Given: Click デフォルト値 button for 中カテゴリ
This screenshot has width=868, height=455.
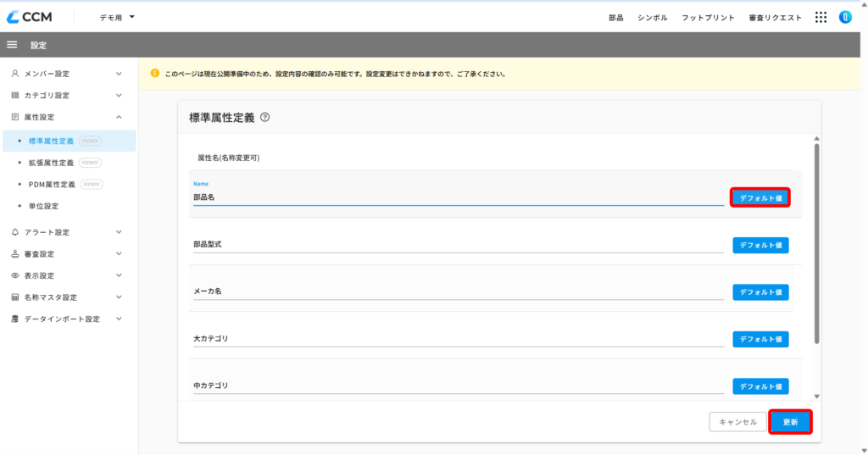Looking at the screenshot, I should [x=760, y=386].
